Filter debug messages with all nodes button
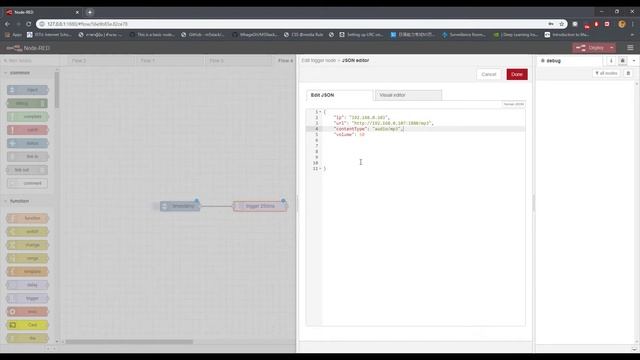 [606, 73]
